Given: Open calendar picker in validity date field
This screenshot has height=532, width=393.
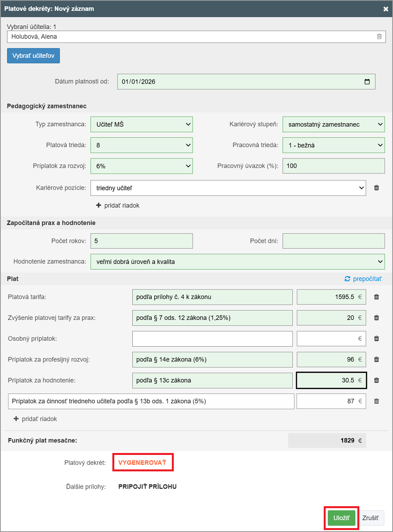Looking at the screenshot, I should (x=367, y=82).
